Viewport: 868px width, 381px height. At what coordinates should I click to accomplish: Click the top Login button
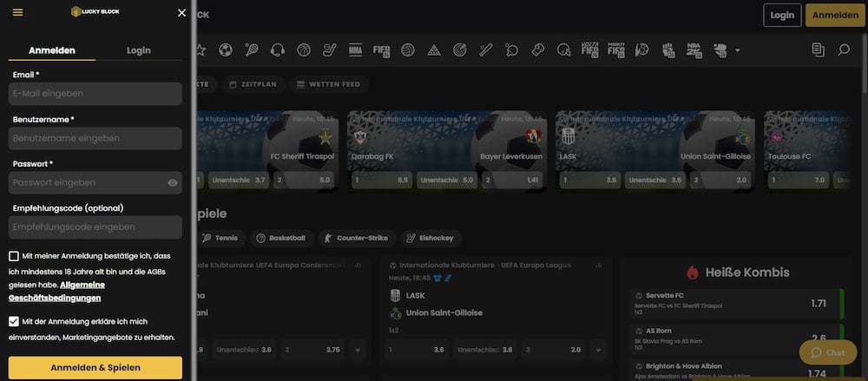click(782, 15)
